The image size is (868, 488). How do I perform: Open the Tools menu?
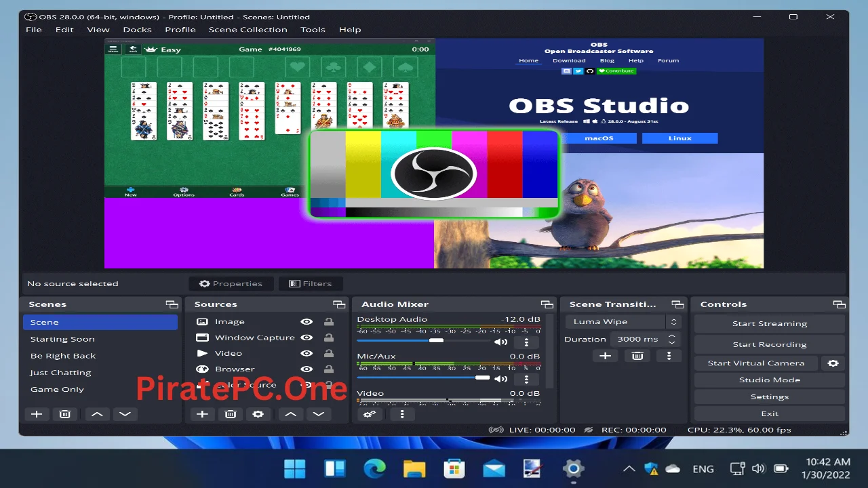[x=313, y=29]
